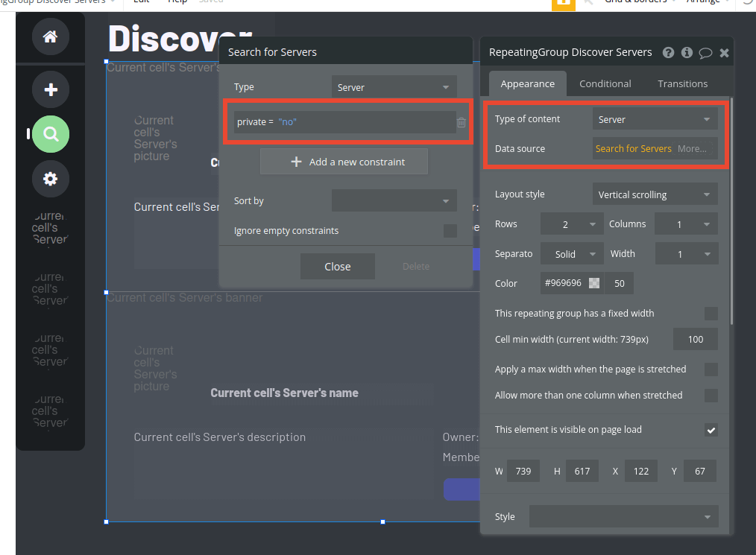The height and width of the screenshot is (555, 756).
Task: Open the Type dropdown showing Server
Action: click(394, 86)
